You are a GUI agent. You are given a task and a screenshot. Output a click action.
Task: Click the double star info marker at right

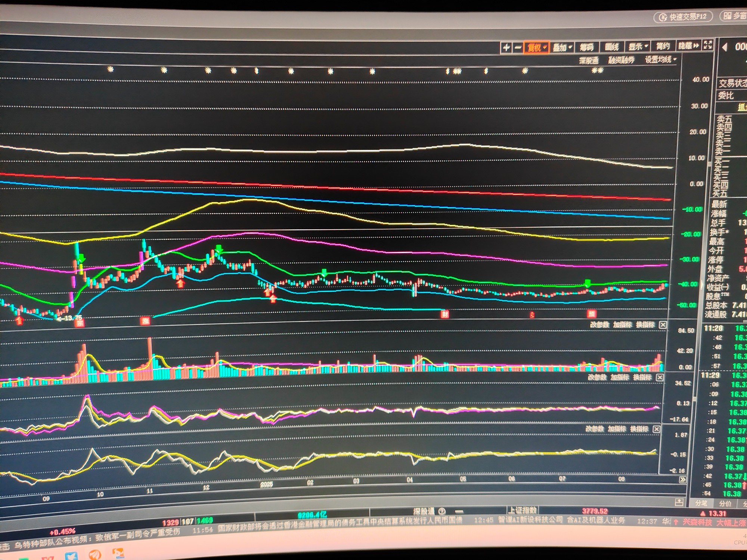tap(597, 70)
